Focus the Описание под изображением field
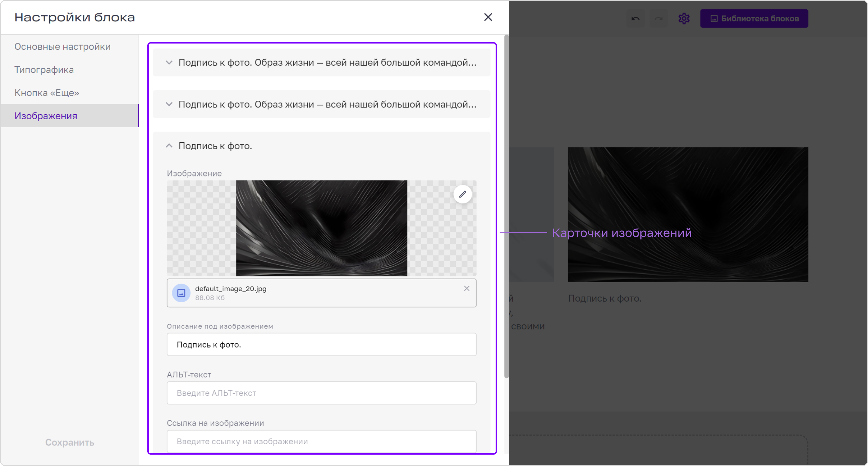 [x=321, y=344]
